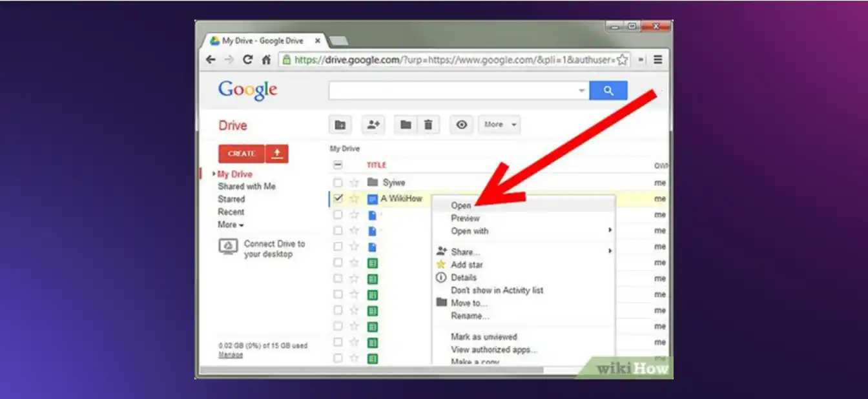Reload the Google Drive page
This screenshot has width=868, height=399.
click(x=247, y=59)
